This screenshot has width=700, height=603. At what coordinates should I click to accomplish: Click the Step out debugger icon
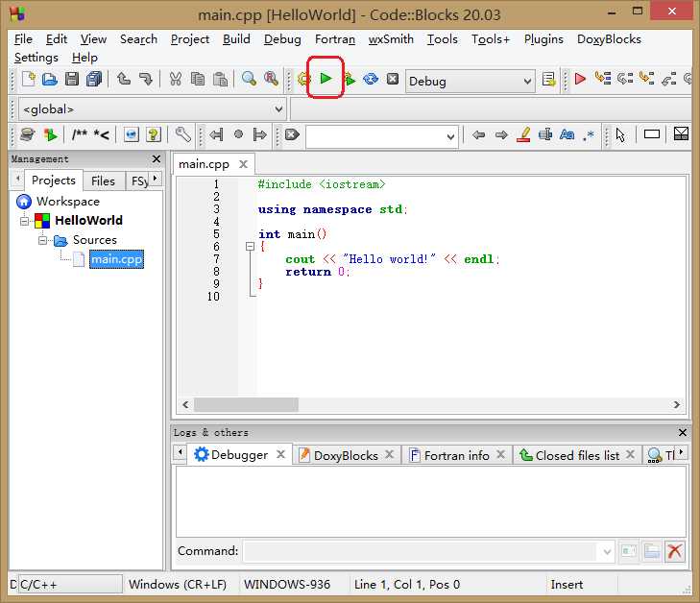668,79
